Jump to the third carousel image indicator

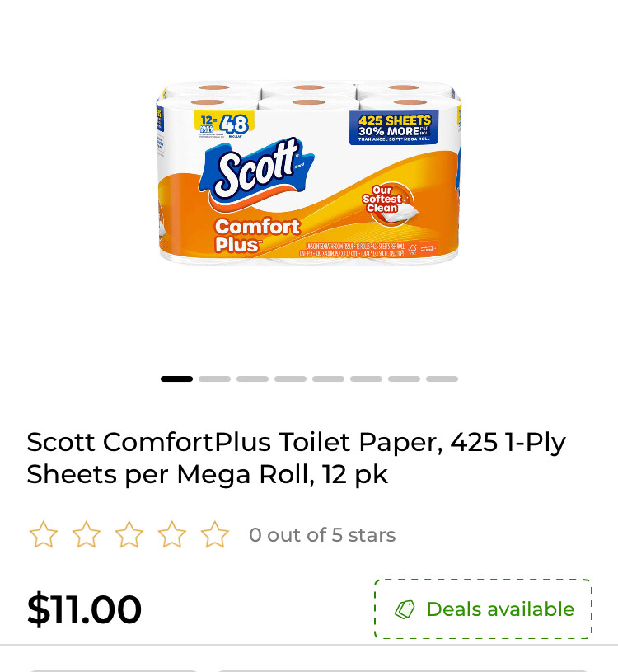pos(252,378)
